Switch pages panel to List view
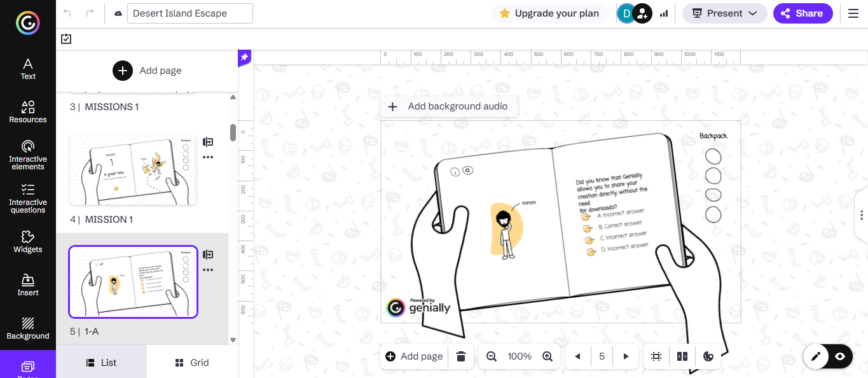 point(101,363)
